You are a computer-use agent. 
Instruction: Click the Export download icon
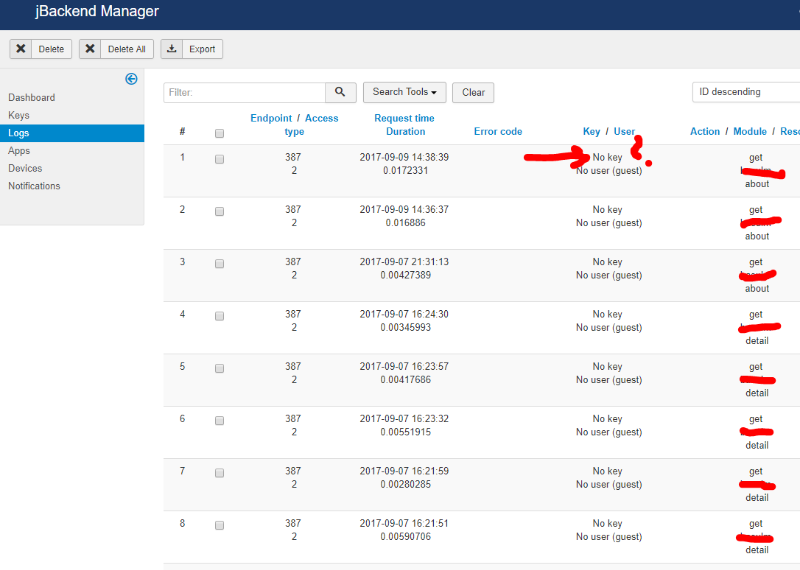coord(172,49)
